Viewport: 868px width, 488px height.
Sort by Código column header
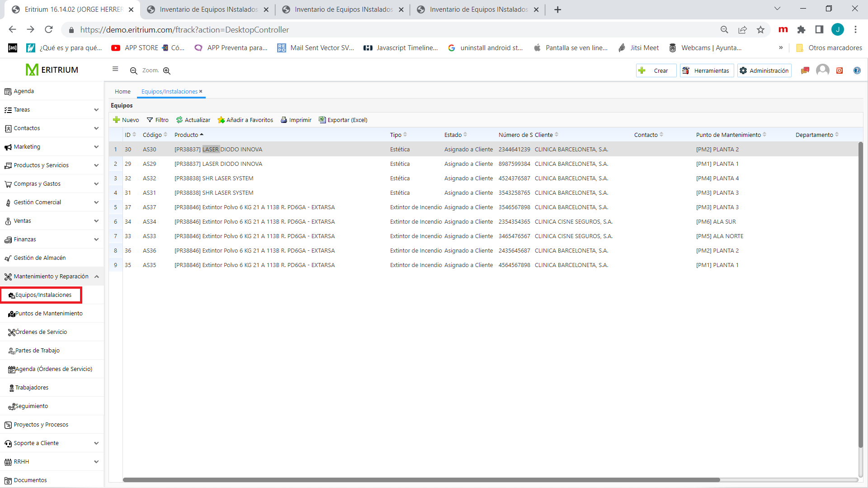coord(155,135)
